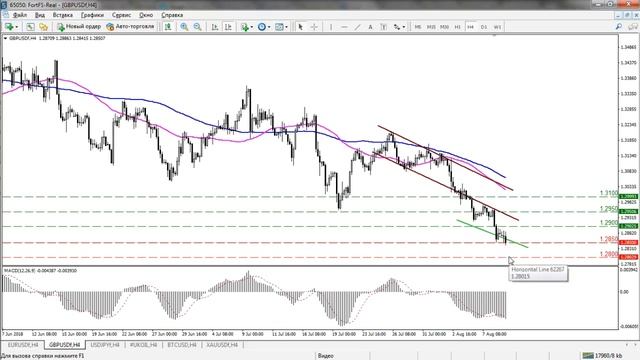
Task: Switch to the XAUUSD,H4 chart tab
Action: click(222, 345)
